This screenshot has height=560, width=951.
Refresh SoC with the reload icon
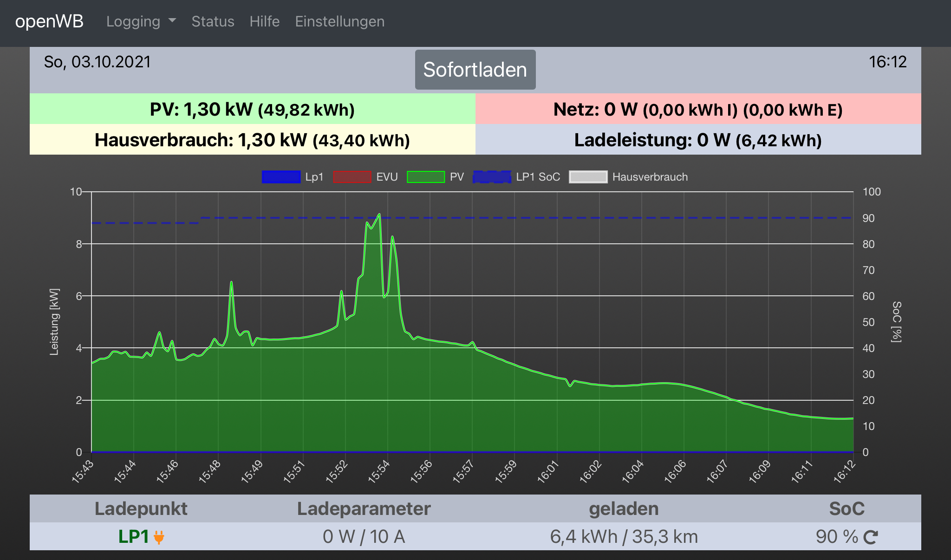click(x=870, y=537)
